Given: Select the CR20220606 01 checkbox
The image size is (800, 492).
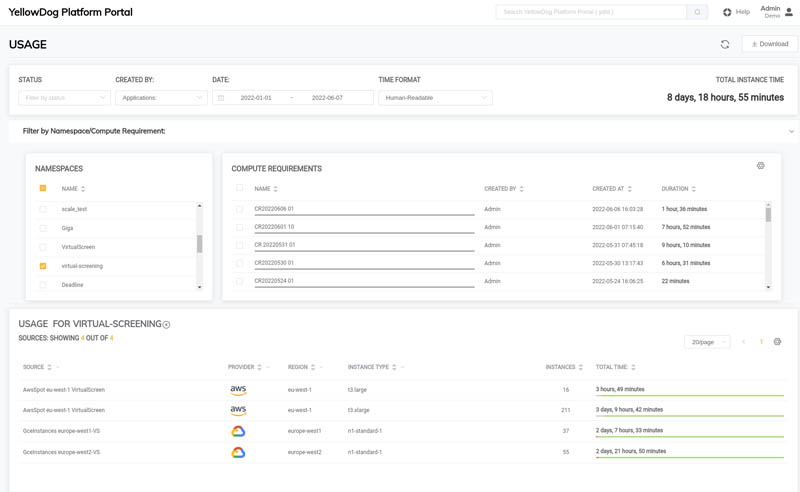Looking at the screenshot, I should coord(239,209).
